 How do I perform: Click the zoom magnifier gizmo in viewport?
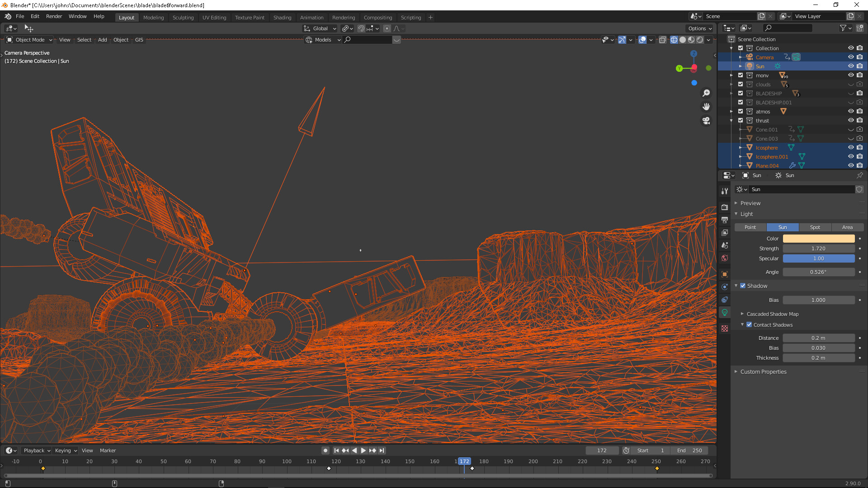pyautogui.click(x=706, y=93)
